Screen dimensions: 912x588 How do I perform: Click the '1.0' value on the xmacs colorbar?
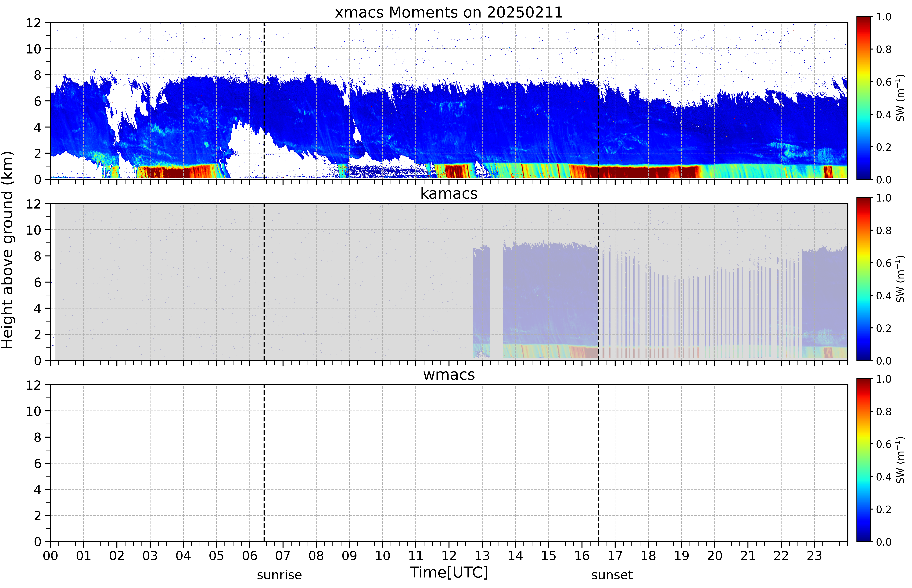[884, 17]
